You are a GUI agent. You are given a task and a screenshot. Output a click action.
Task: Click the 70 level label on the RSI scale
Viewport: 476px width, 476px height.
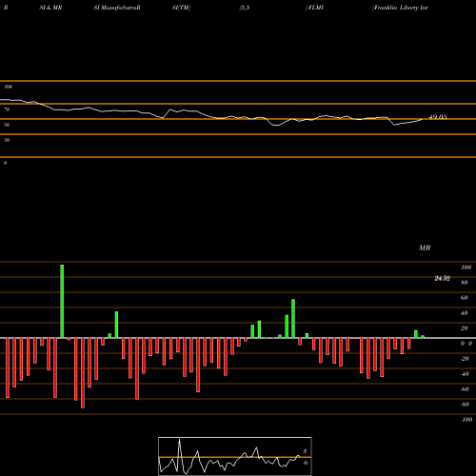click(7, 109)
